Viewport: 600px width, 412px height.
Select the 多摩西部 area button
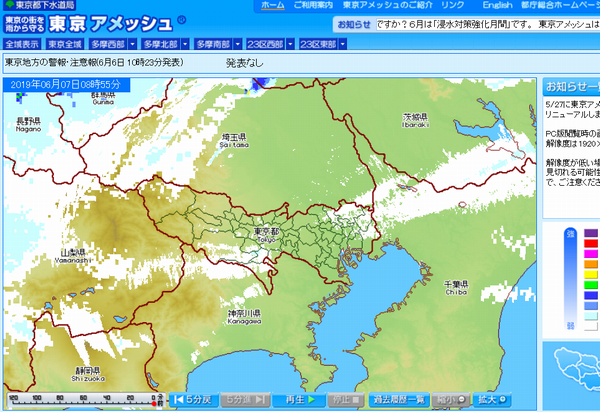point(108,44)
